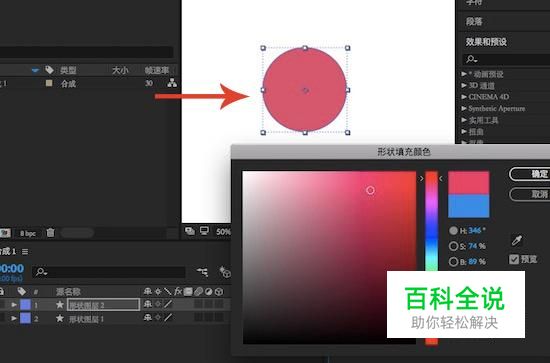Screen dimensions: 550x363
Task: Open the 段落 panel tab
Action: click(474, 22)
